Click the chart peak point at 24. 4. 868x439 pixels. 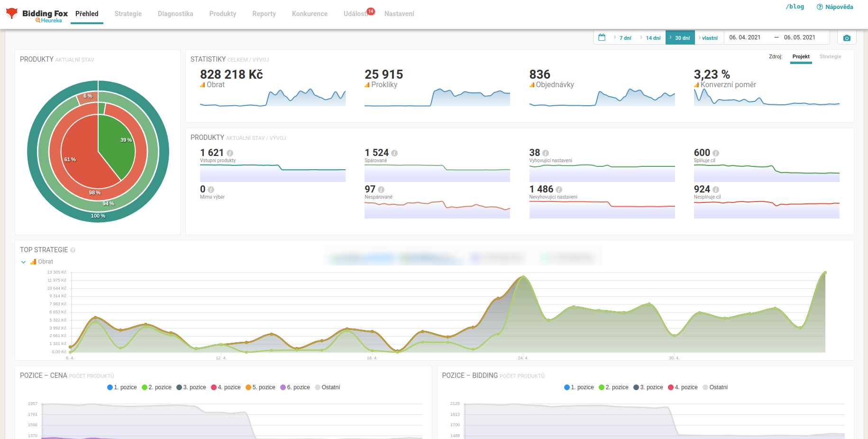coord(523,276)
